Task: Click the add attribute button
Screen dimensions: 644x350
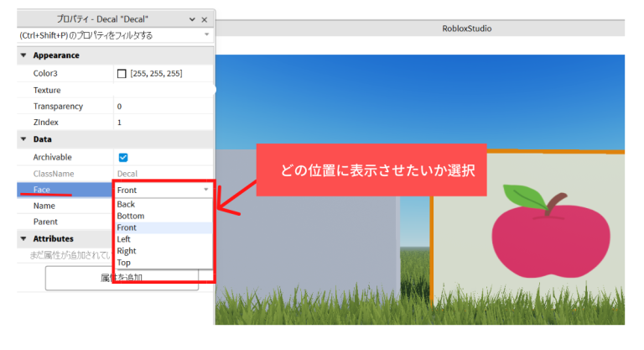Action: tap(122, 278)
